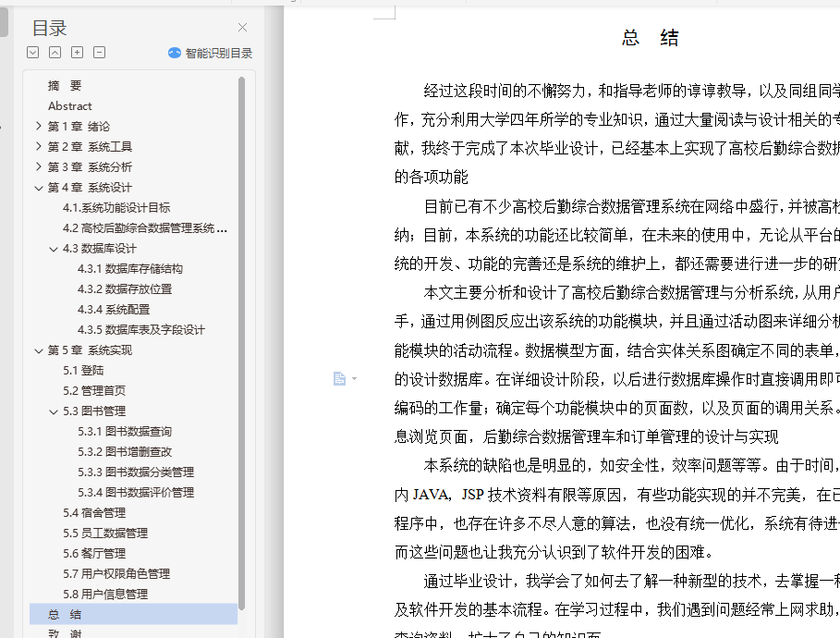Navigate to 4.3.1 数据库存储结构
Viewport: 840px width, 638px height.
130,268
